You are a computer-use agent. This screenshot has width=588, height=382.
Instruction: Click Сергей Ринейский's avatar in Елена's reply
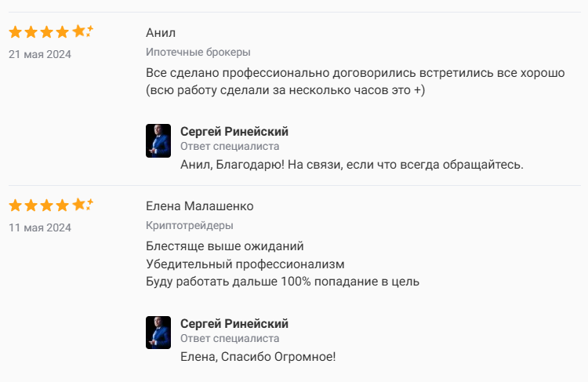pos(158,333)
